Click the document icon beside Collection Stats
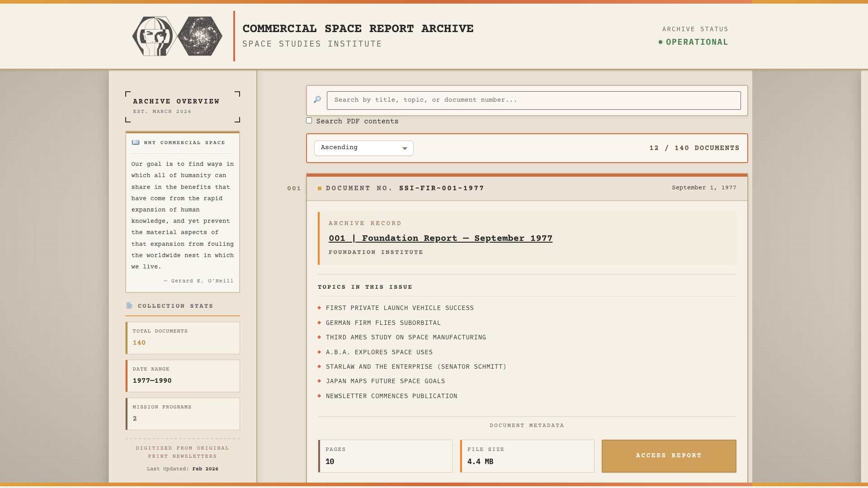 coord(129,306)
